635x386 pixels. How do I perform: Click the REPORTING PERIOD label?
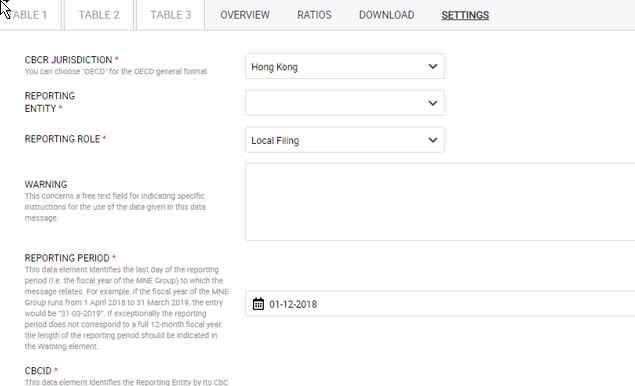67,258
